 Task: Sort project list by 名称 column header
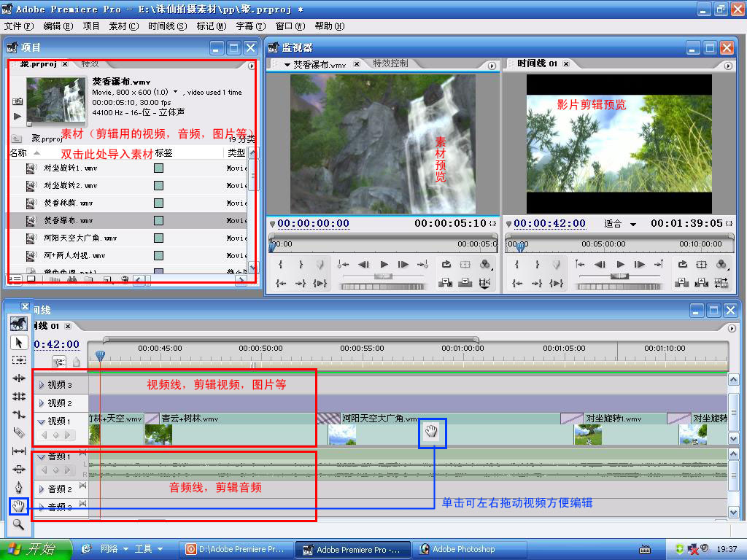(x=18, y=153)
